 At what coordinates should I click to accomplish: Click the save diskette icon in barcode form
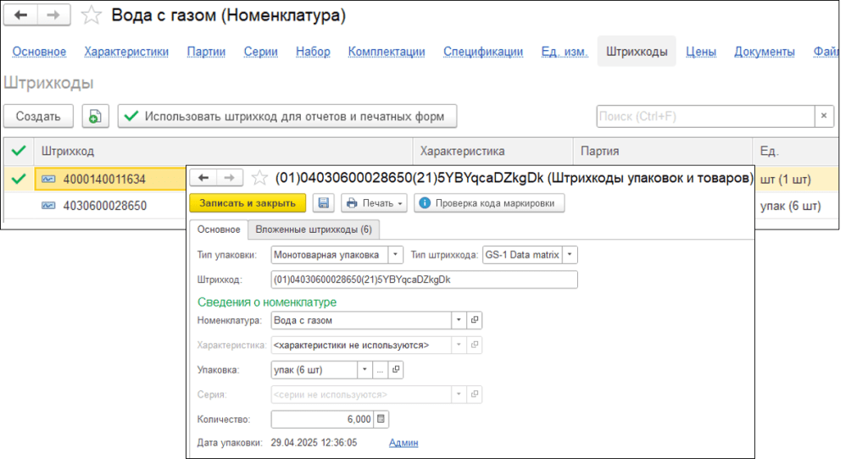point(323,203)
